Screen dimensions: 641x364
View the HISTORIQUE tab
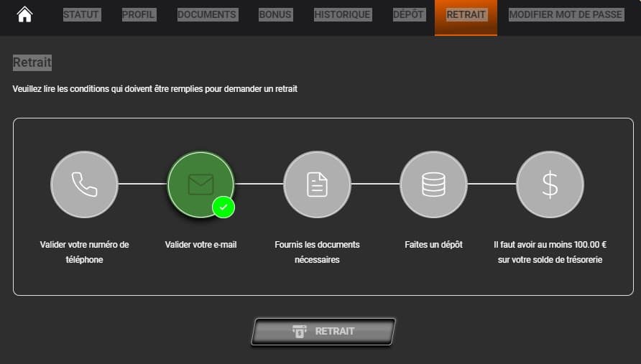[343, 14]
